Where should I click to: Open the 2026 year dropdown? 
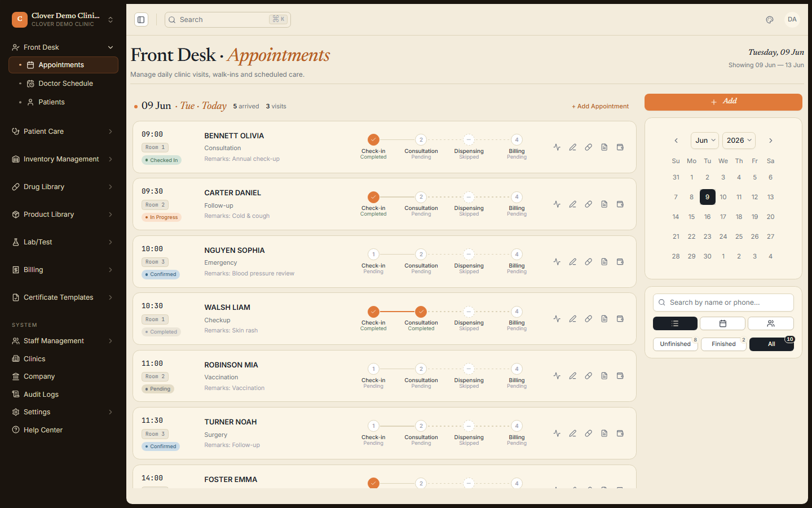(739, 141)
